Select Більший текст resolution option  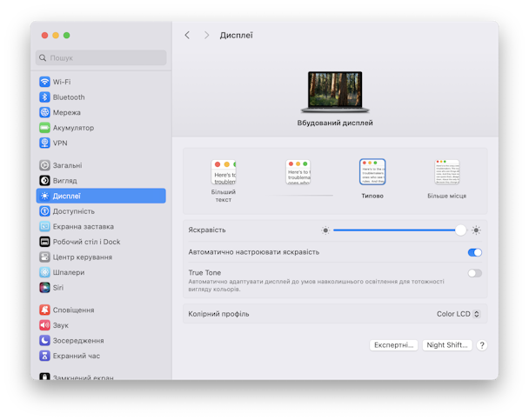pos(224,181)
